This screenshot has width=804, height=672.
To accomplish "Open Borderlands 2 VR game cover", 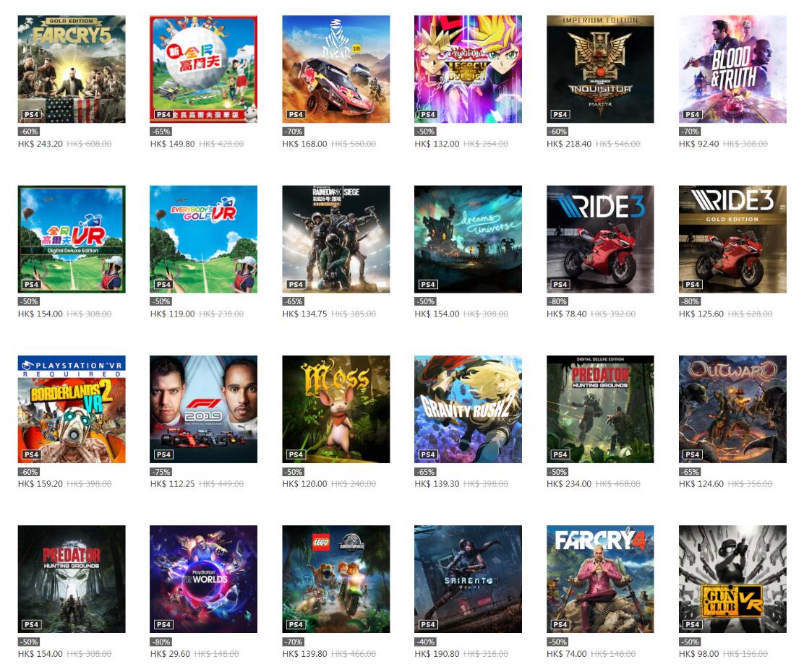I will pyautogui.click(x=72, y=410).
